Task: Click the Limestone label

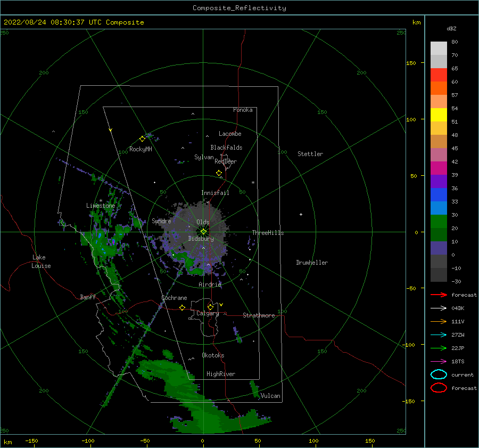Action: 101,206
